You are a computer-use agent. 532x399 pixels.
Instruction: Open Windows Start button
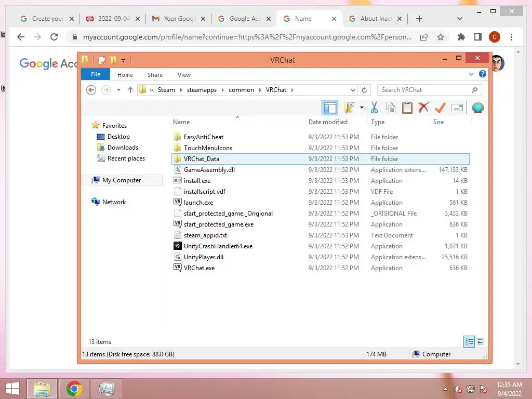[x=12, y=389]
